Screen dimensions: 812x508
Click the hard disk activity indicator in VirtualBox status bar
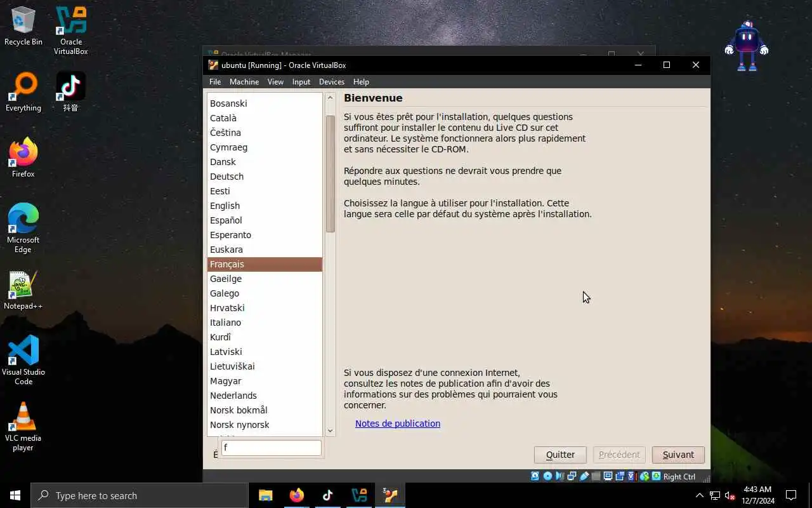(535, 476)
